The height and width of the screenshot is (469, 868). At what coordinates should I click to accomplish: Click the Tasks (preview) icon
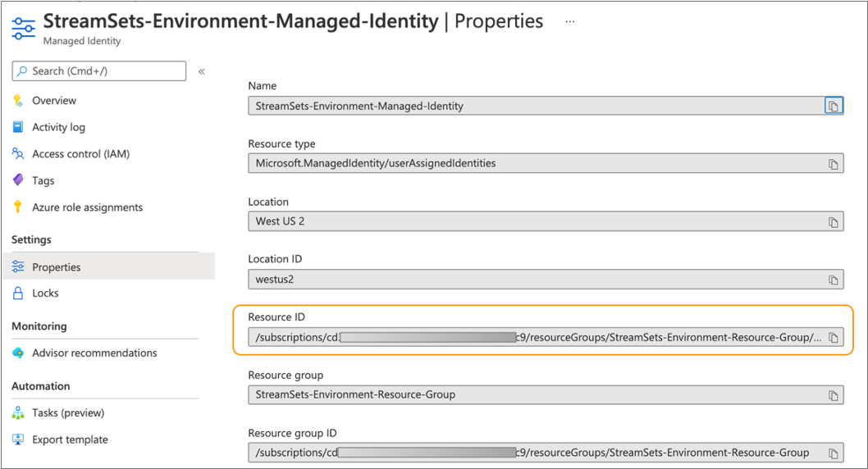18,412
